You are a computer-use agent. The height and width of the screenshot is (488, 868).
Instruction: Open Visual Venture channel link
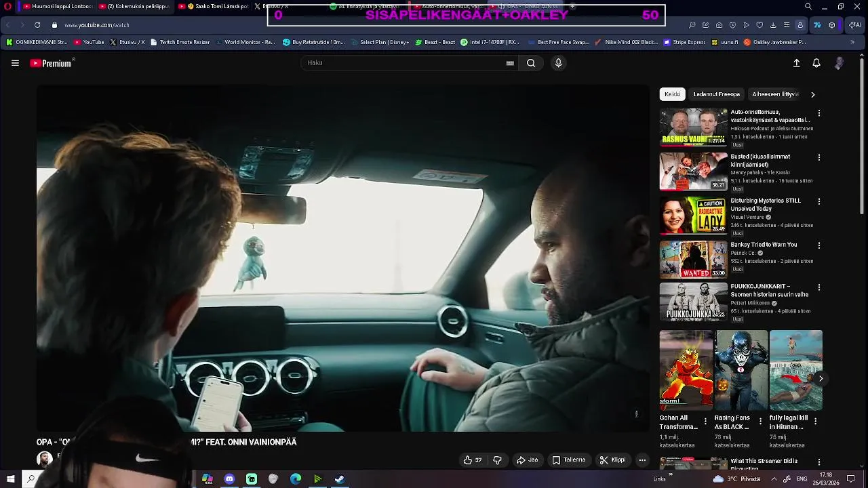[x=747, y=218]
